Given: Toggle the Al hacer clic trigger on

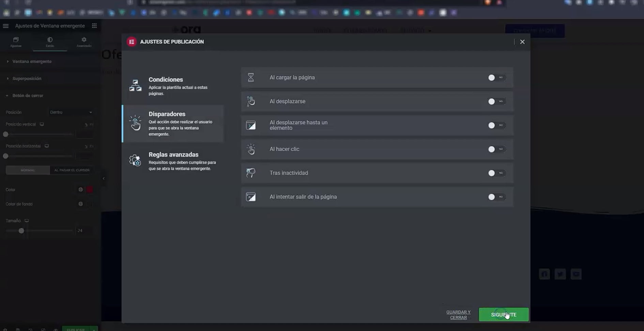Looking at the screenshot, I should tap(496, 149).
